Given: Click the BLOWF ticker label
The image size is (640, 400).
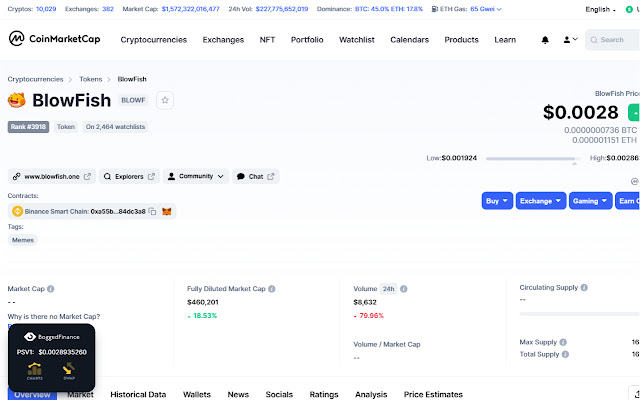Looking at the screenshot, I should pos(133,100).
